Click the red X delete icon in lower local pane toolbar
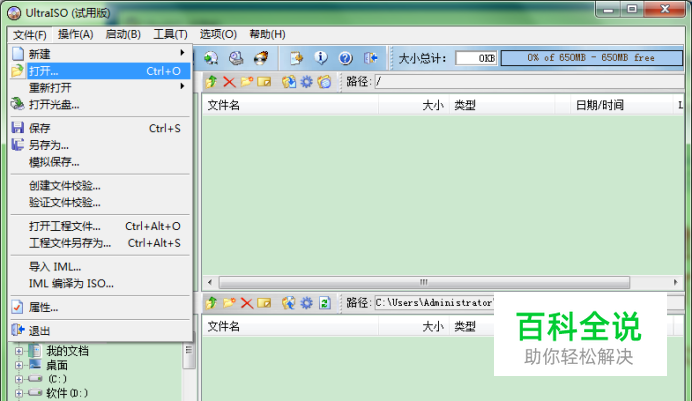This screenshot has height=401, width=692. tap(247, 303)
